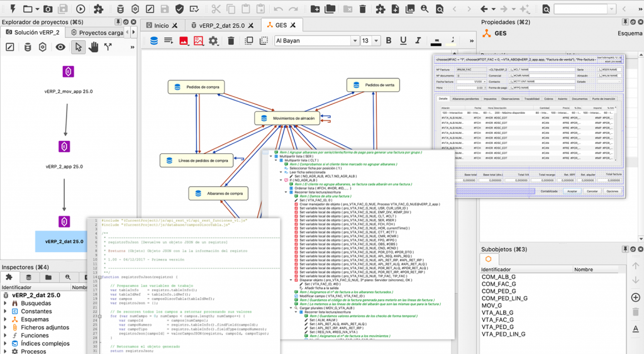Click the gear settings icon in scheme toolbar
The image size is (644, 354).
[213, 41]
